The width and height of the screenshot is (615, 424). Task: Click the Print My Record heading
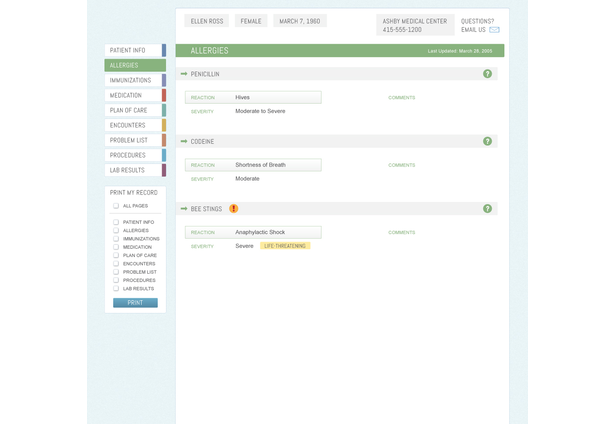tap(134, 193)
